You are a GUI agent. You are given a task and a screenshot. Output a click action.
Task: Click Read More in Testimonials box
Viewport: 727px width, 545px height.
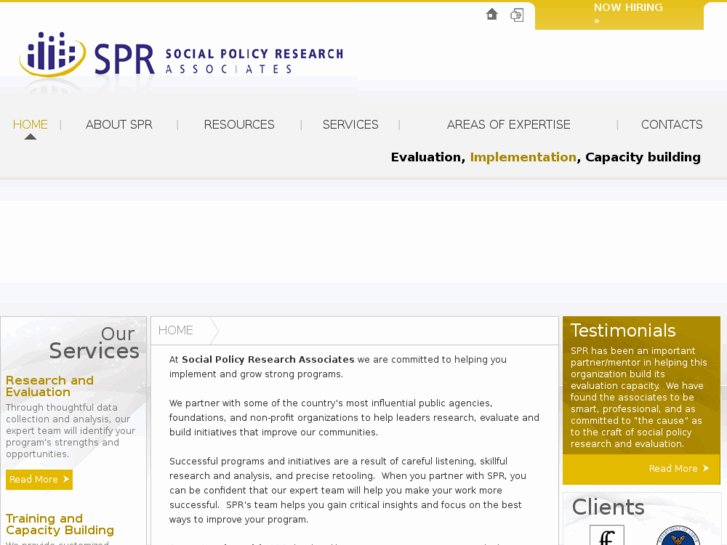tap(679, 468)
